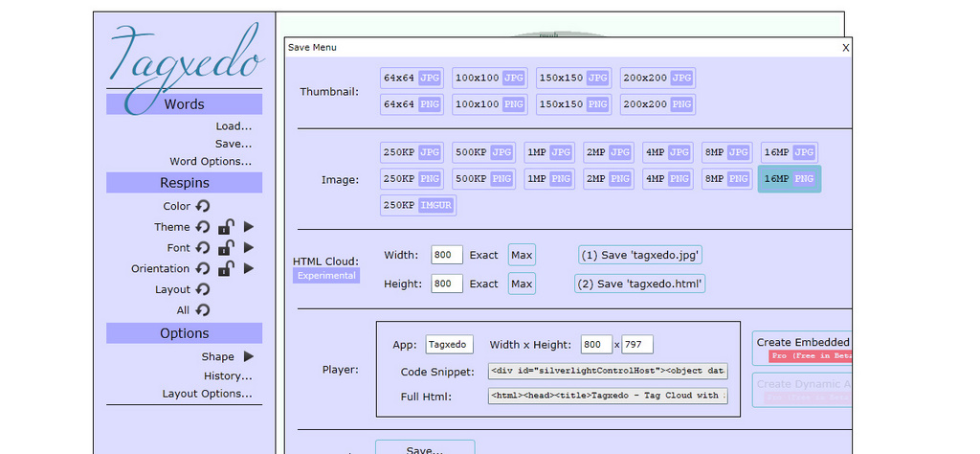Open the Load... words option
980x454 pixels.
tap(234, 126)
